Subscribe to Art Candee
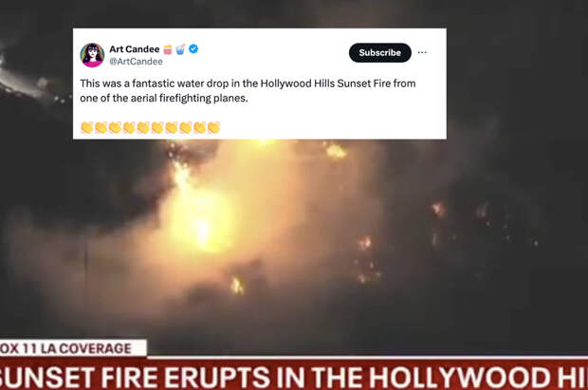 click(x=380, y=52)
